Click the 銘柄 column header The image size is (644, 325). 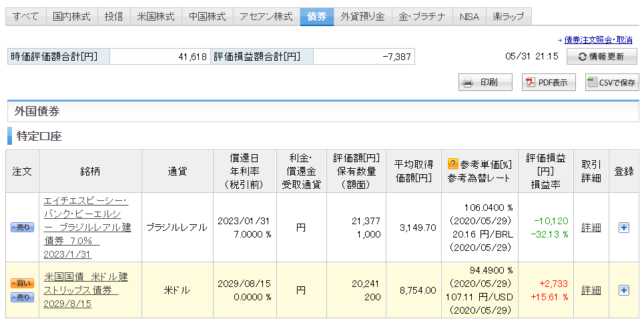coord(90,172)
